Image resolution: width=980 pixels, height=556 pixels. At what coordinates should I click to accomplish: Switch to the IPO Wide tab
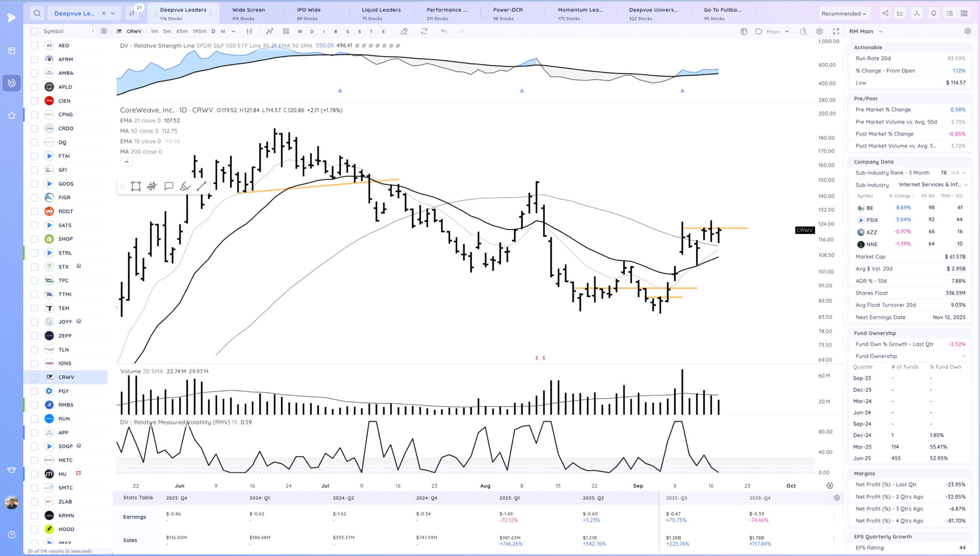point(309,13)
